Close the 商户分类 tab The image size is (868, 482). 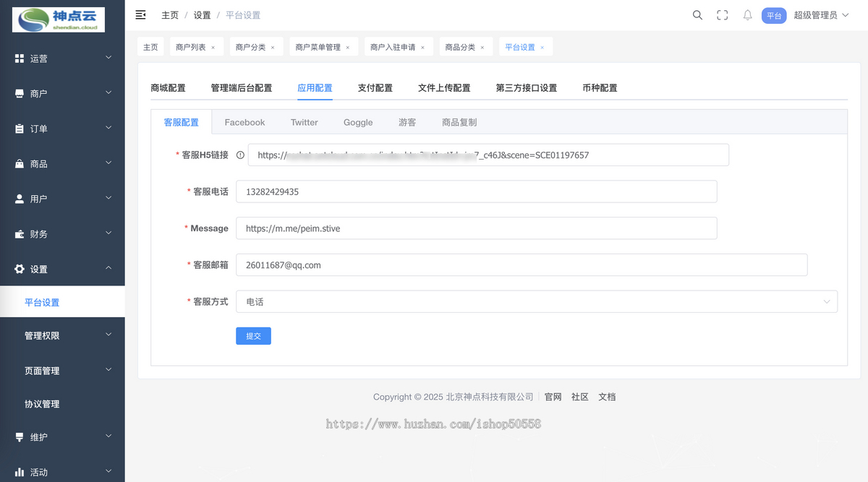tap(273, 48)
